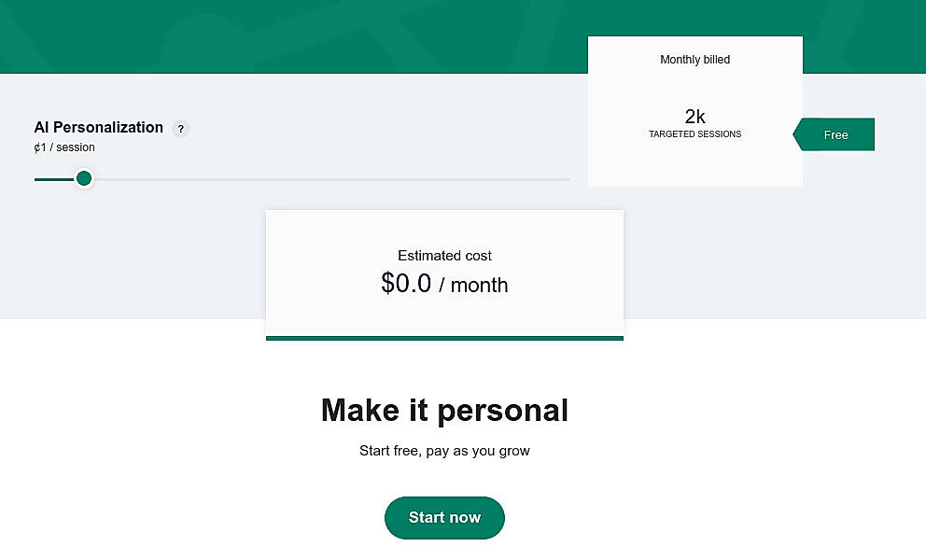
Task: Open the AI Personalization section heading
Action: pos(98,128)
